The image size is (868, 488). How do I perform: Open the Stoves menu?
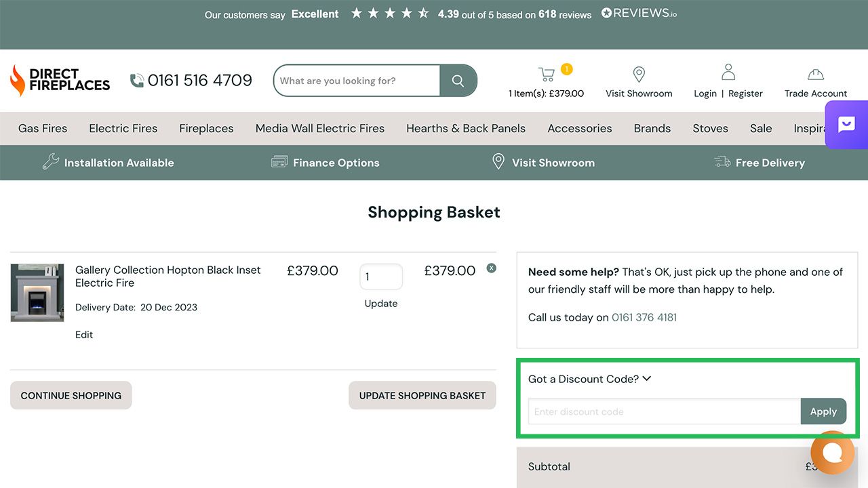pos(710,128)
